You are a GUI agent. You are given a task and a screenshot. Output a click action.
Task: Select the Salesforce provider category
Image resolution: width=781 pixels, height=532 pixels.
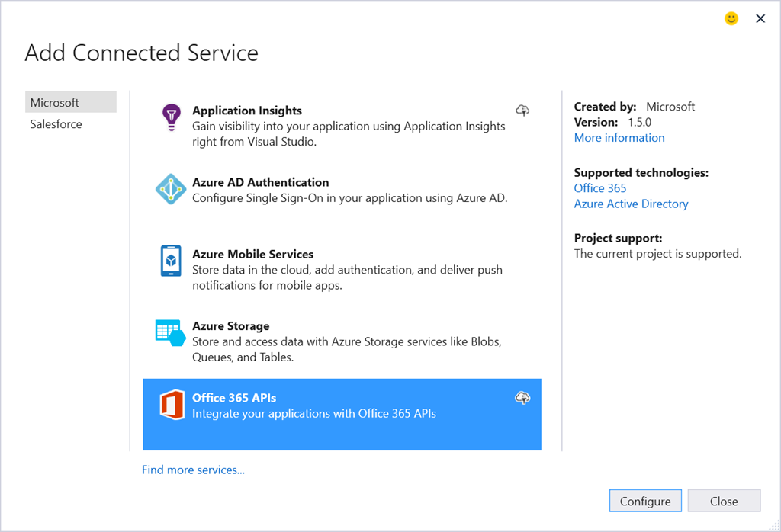pos(71,124)
